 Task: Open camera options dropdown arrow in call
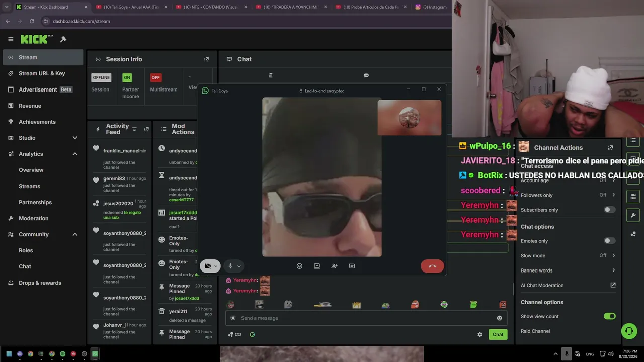tap(216, 266)
